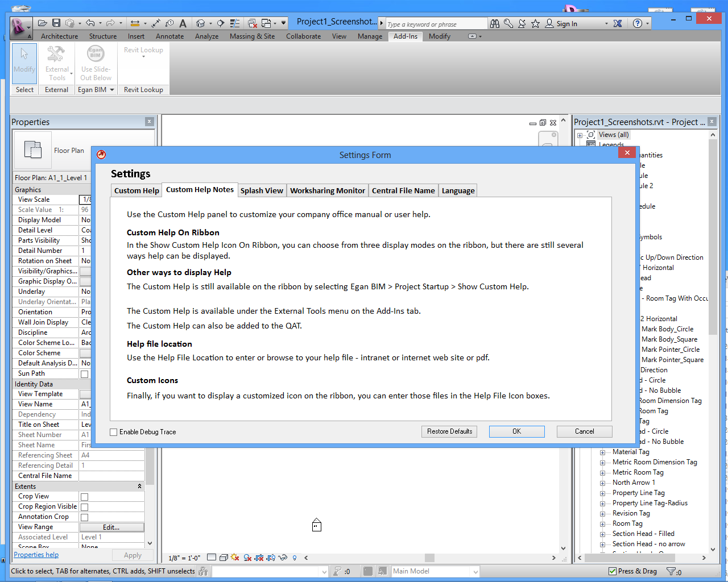Save the project with the floppy disk icon
Image resolution: width=728 pixels, height=582 pixels.
click(x=56, y=23)
